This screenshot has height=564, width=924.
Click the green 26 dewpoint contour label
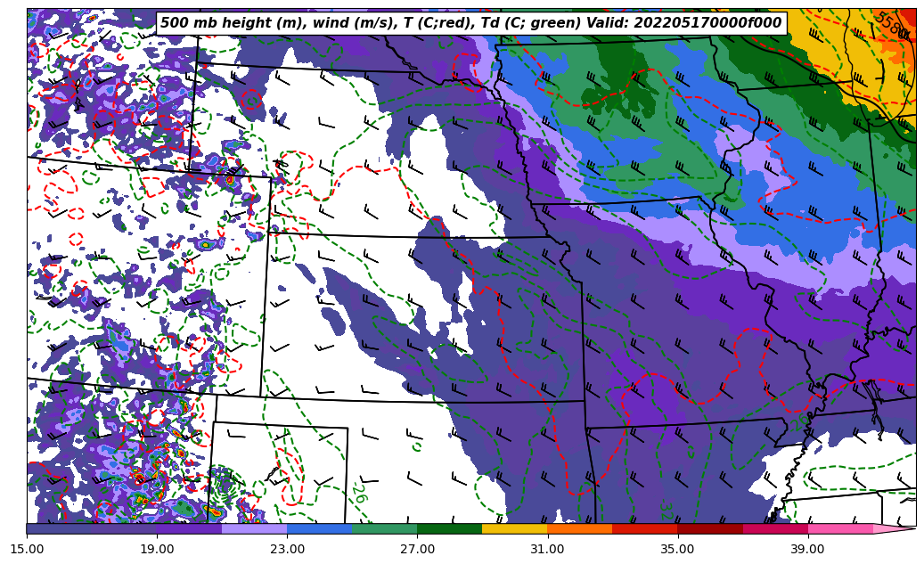pos(358,493)
